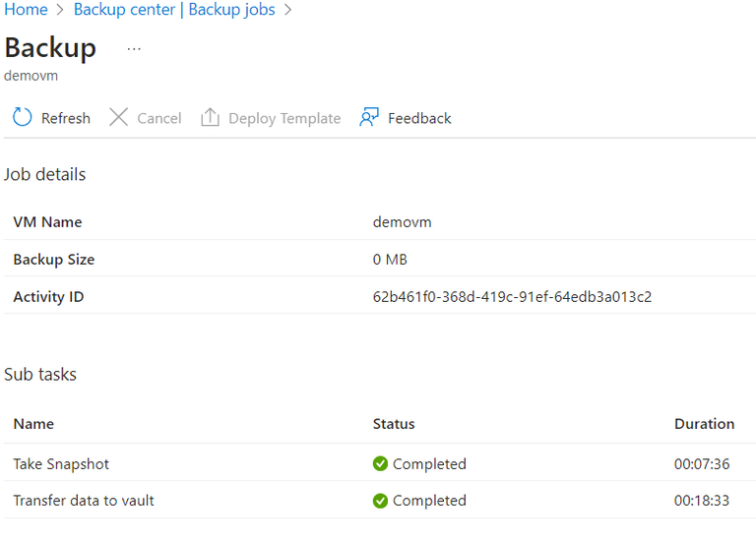Click the Deploy Template upload icon
The image size is (756, 541).
click(210, 118)
